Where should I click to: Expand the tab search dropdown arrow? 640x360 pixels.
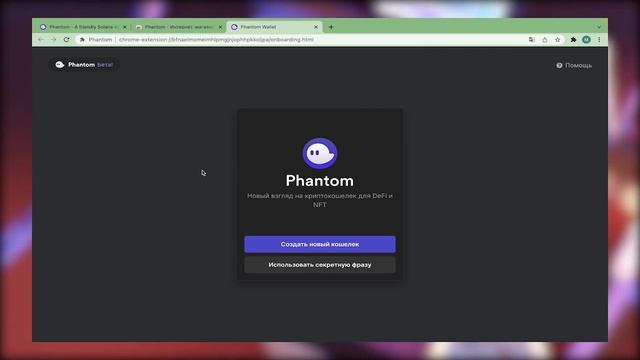pos(599,27)
